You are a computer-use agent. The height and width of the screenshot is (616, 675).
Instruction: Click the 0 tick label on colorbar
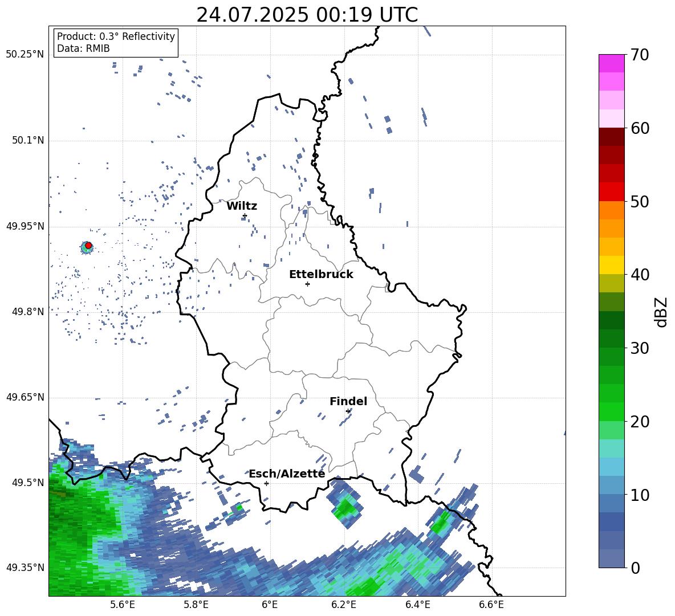[x=635, y=568]
